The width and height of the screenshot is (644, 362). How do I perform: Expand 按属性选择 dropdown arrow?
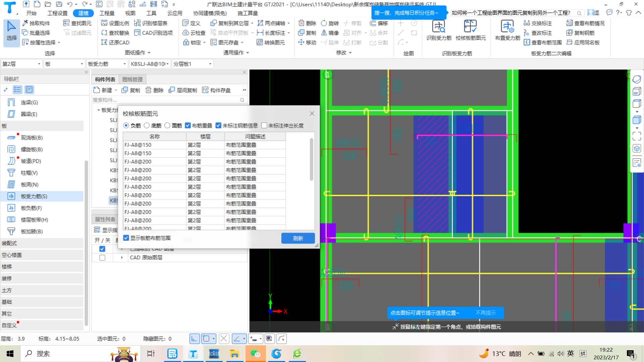59,43
